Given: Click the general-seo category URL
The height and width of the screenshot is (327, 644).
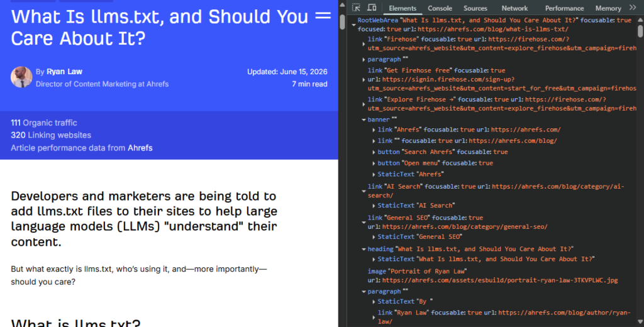Looking at the screenshot, I should [465, 227].
